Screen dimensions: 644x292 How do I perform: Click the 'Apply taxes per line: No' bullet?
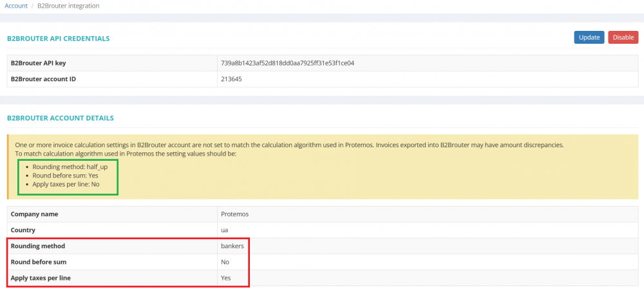pyautogui.click(x=67, y=185)
